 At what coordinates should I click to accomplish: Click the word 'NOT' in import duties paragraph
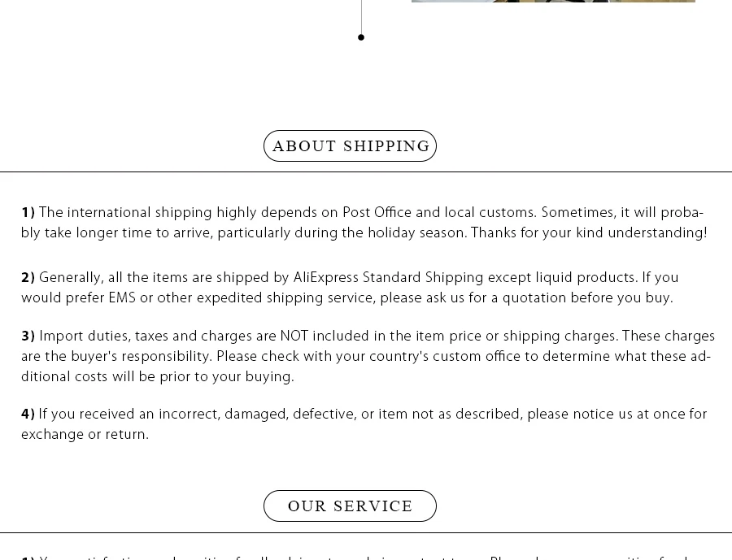(294, 336)
